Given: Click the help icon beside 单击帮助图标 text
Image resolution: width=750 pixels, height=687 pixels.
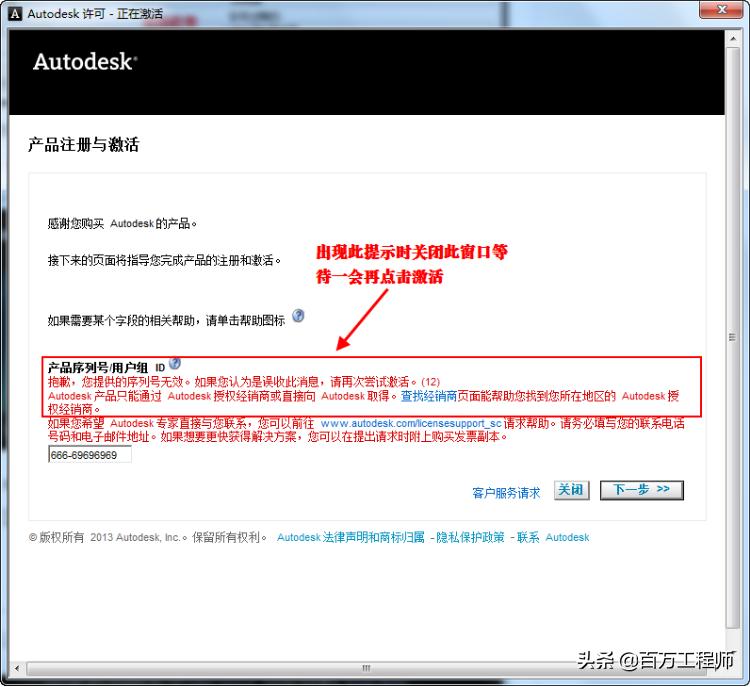Looking at the screenshot, I should pyautogui.click(x=298, y=316).
